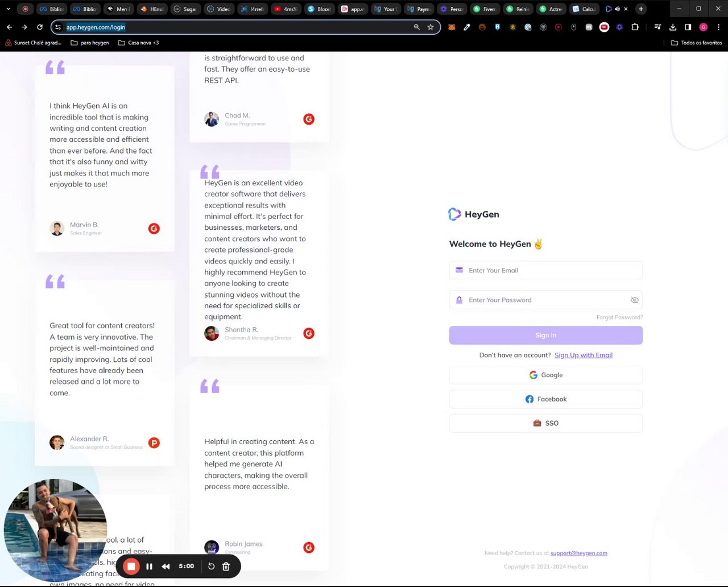
Task: Open the media control playlist icon
Action: click(657, 27)
